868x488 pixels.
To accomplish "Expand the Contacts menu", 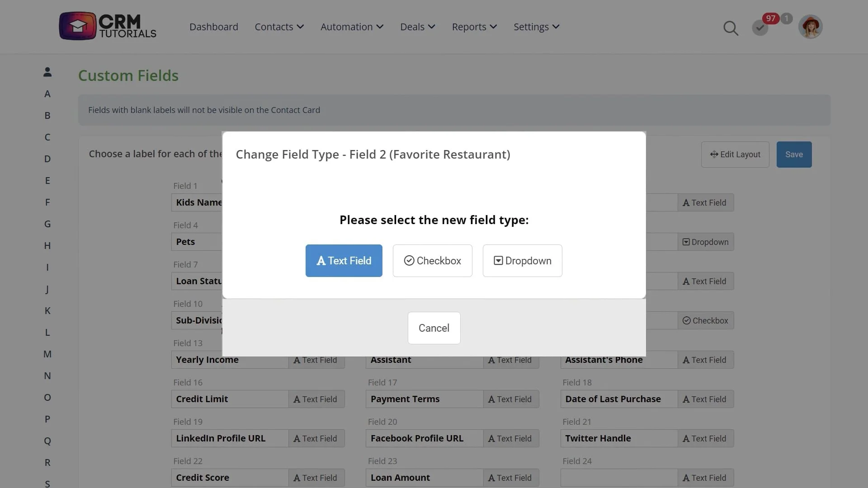I will (x=279, y=27).
